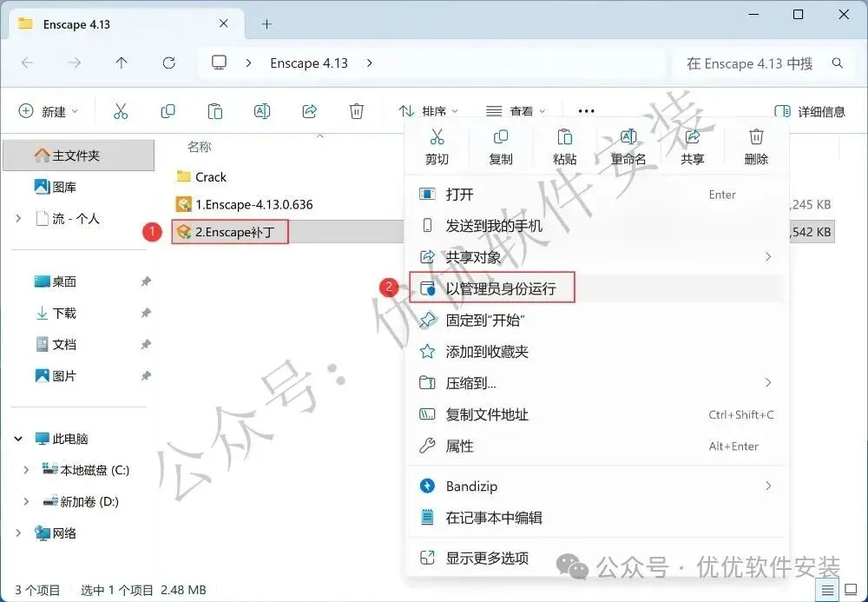Click the chevron after Enscape 4.13 in the path
Viewport: 868px width, 602px height.
pyautogui.click(x=369, y=63)
